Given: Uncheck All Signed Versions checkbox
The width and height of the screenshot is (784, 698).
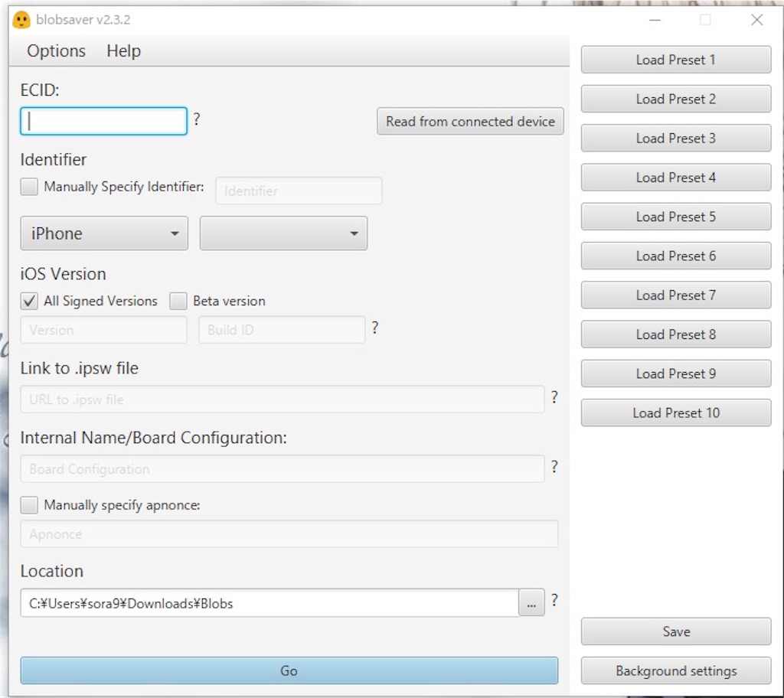Looking at the screenshot, I should [x=29, y=301].
